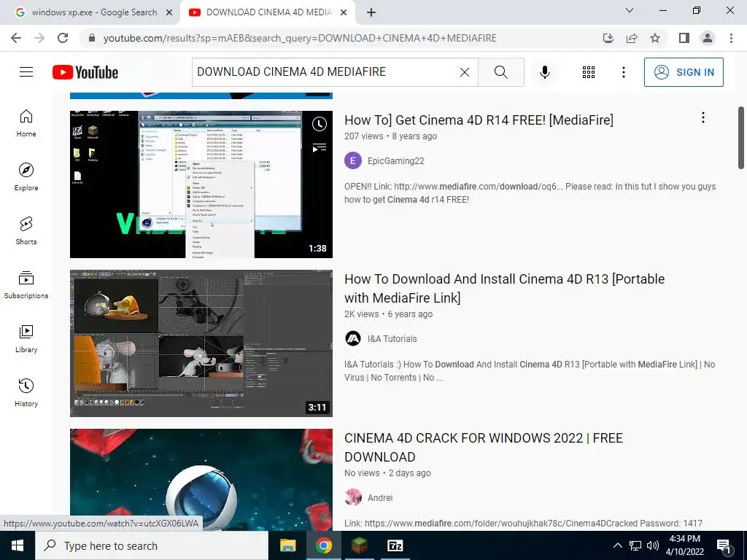This screenshot has height=560, width=747.
Task: Open Cinema 4D R14 FREE video title
Action: 479,120
